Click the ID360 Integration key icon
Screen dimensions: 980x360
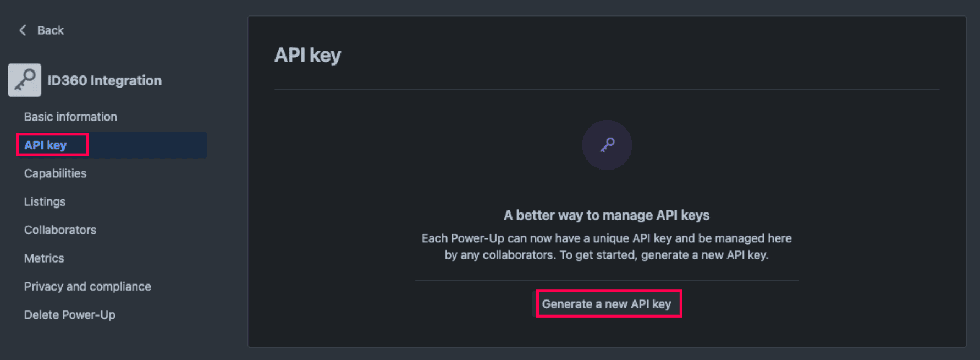click(x=24, y=80)
